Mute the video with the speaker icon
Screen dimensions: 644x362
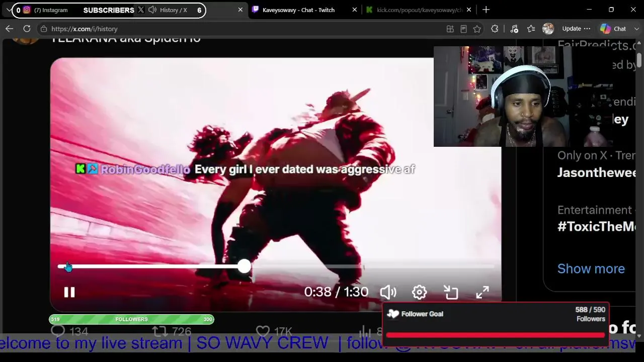pos(388,292)
